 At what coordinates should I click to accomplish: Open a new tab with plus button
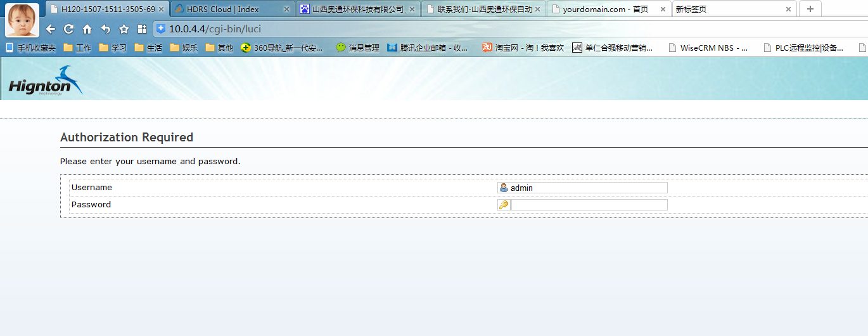click(x=810, y=9)
